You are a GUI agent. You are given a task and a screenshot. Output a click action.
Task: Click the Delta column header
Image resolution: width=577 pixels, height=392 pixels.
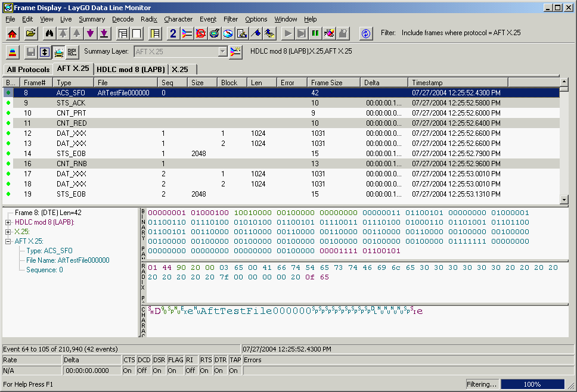point(384,83)
